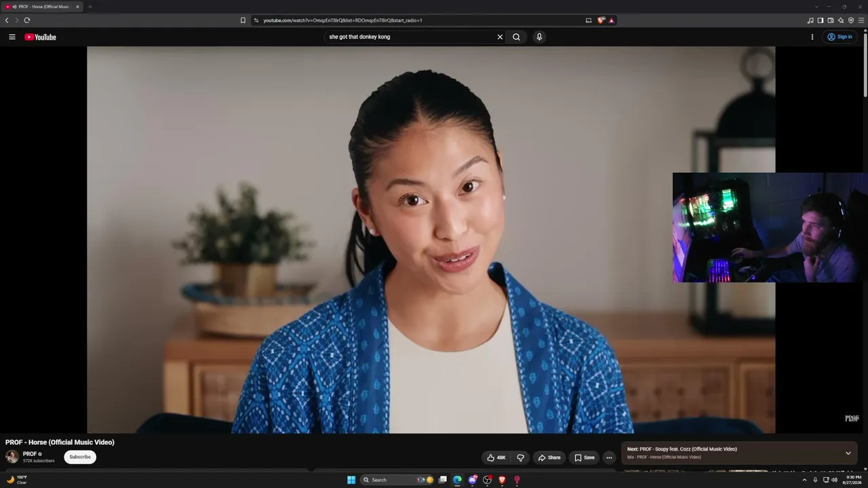868x488 pixels.
Task: Open Task View on the taskbar
Action: pyautogui.click(x=442, y=480)
